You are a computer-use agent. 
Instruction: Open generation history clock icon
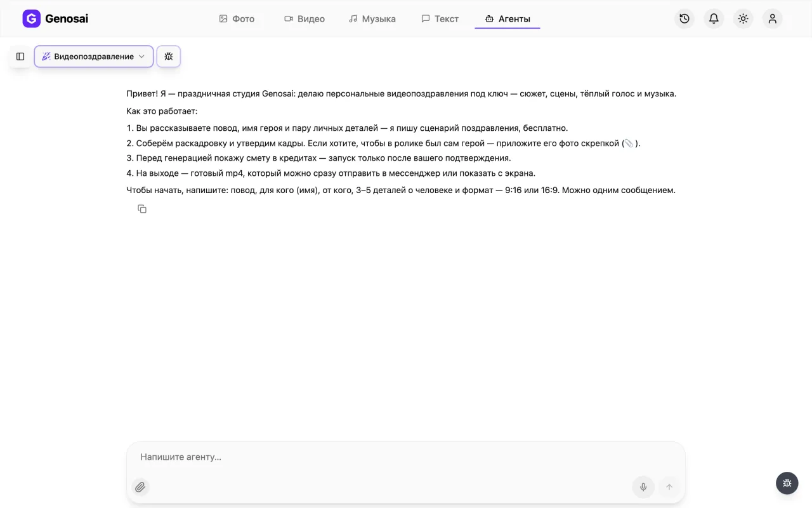[x=684, y=19]
